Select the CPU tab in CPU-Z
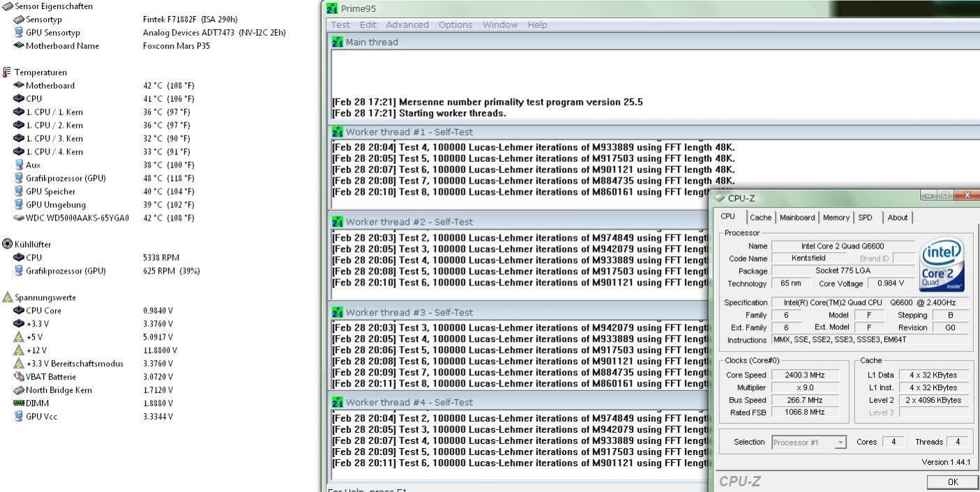Screen dimensions: 980x492 728,216
